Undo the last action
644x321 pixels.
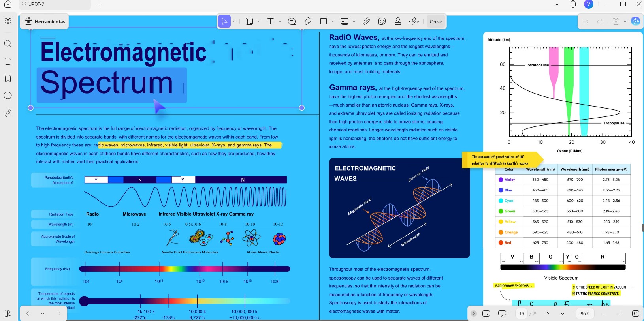pos(586,21)
